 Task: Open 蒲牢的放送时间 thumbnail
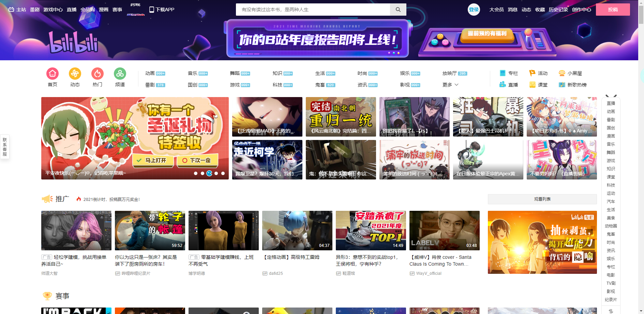(x=415, y=160)
